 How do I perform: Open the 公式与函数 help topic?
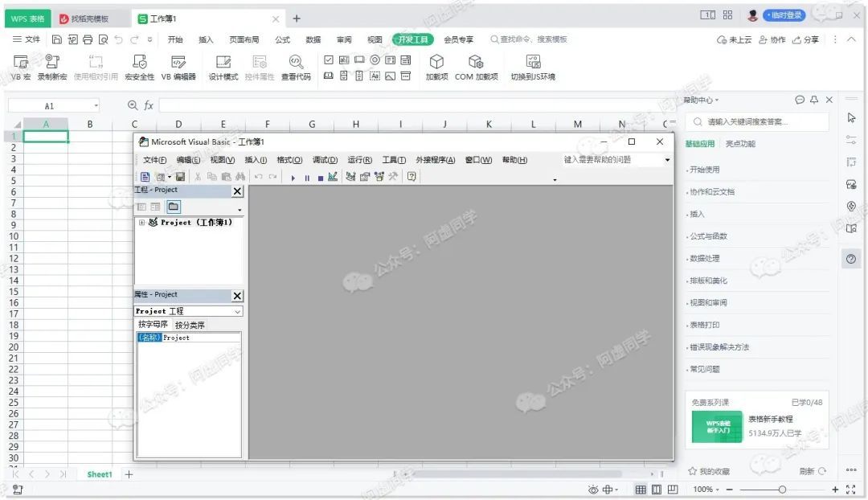tap(708, 236)
